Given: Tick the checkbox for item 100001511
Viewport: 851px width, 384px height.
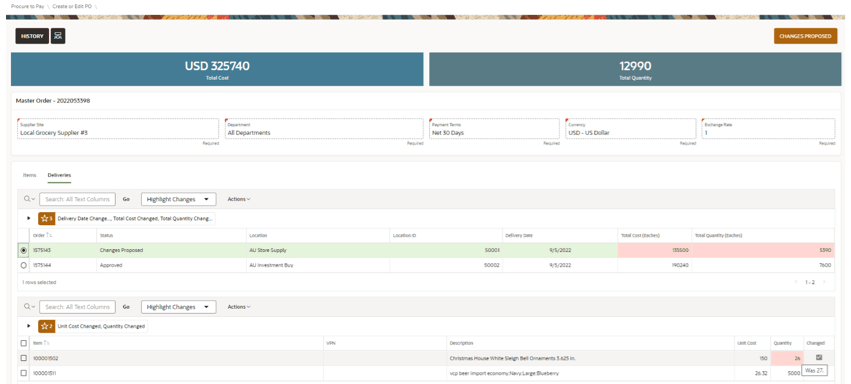Looking at the screenshot, I should point(23,373).
